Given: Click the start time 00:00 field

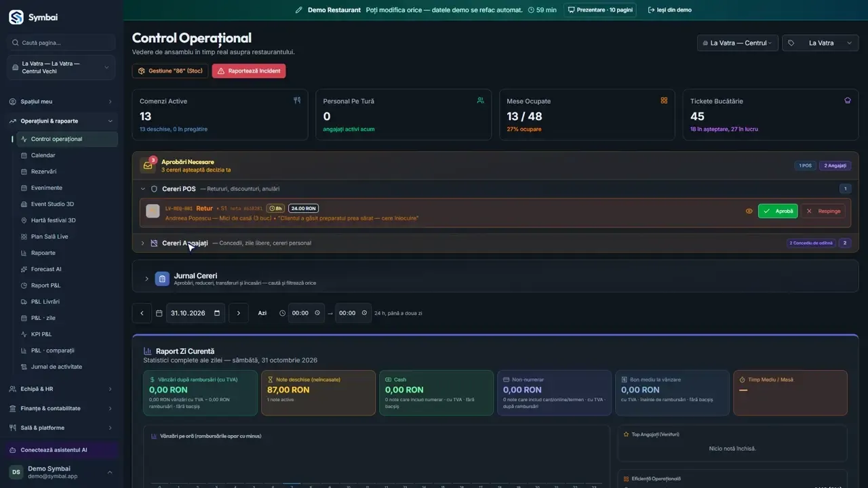Looking at the screenshot, I should click(306, 313).
